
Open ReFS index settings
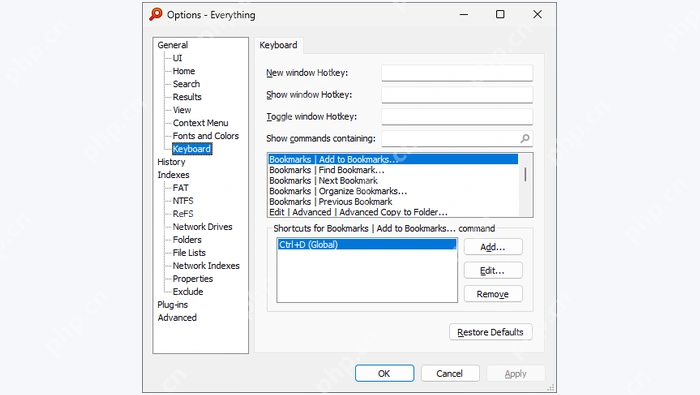(x=183, y=213)
